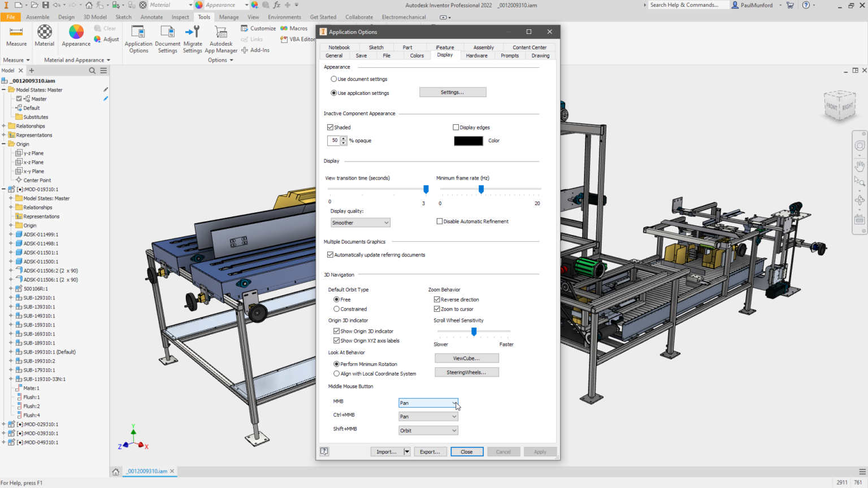Disable the Zoom to cursor option

point(437,309)
